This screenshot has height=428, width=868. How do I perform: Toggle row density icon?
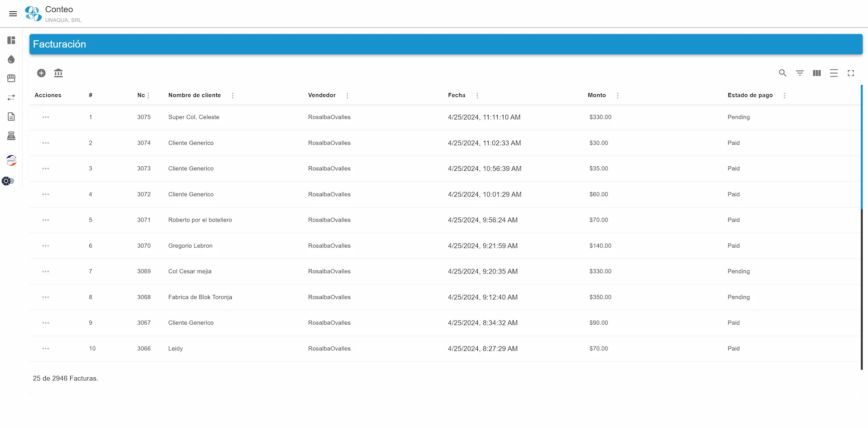pos(834,73)
